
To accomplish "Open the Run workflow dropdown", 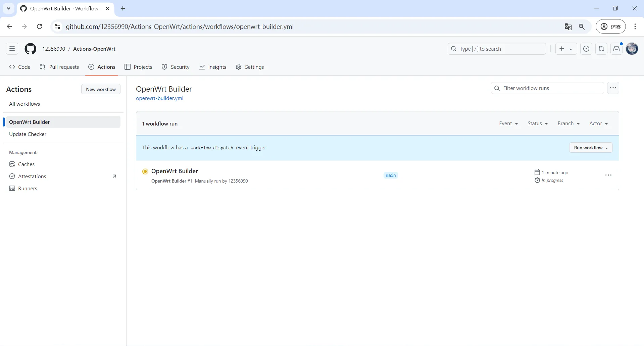I will tap(590, 148).
